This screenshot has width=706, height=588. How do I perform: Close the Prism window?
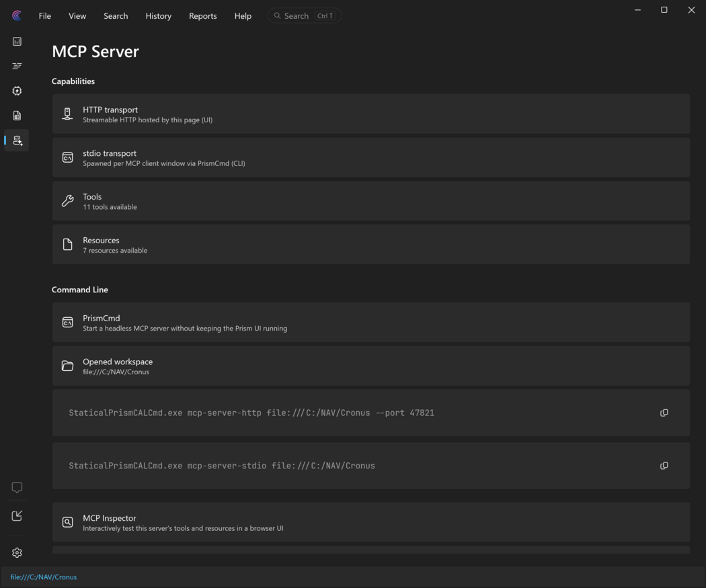point(692,10)
